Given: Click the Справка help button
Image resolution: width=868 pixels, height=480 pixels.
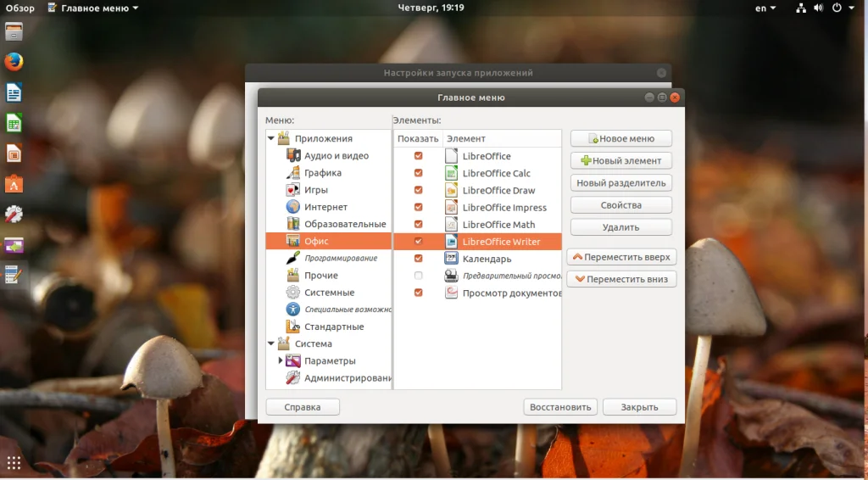Looking at the screenshot, I should coord(303,407).
